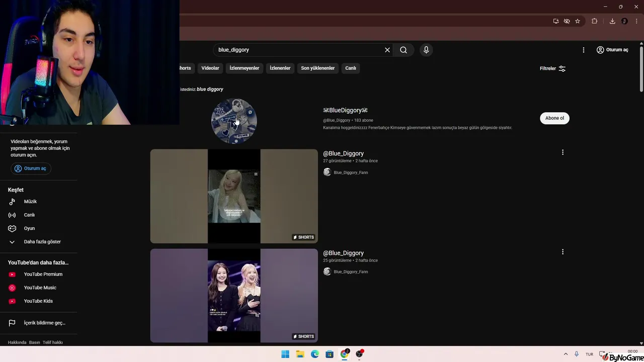The height and width of the screenshot is (362, 644).
Task: Click the ☠BlueDiggory☠ channel name
Action: [345, 110]
